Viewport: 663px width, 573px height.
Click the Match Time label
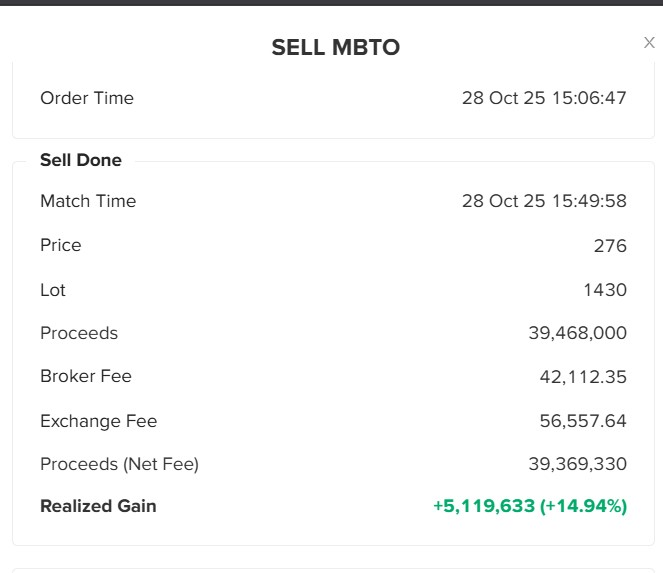click(x=88, y=201)
